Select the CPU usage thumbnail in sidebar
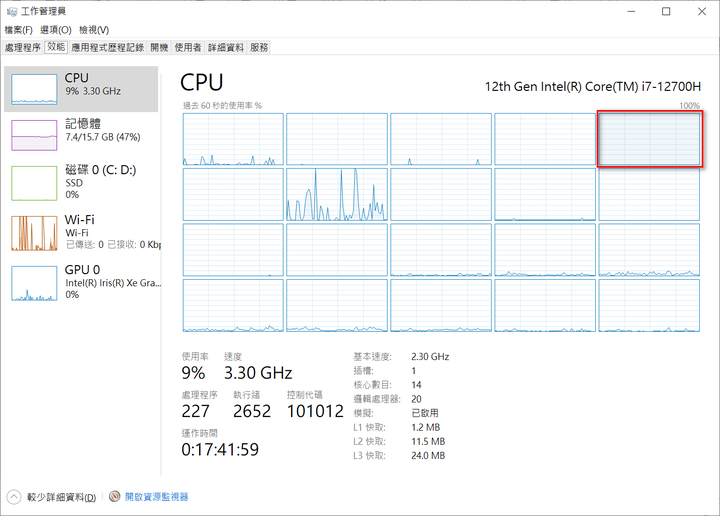This screenshot has width=720, height=516. coord(34,89)
